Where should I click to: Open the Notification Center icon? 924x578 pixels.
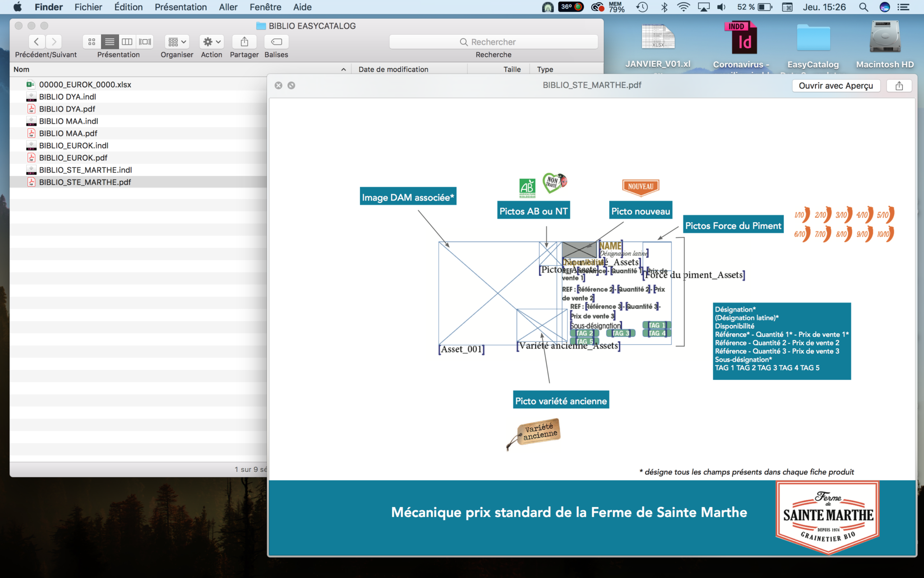(x=903, y=7)
